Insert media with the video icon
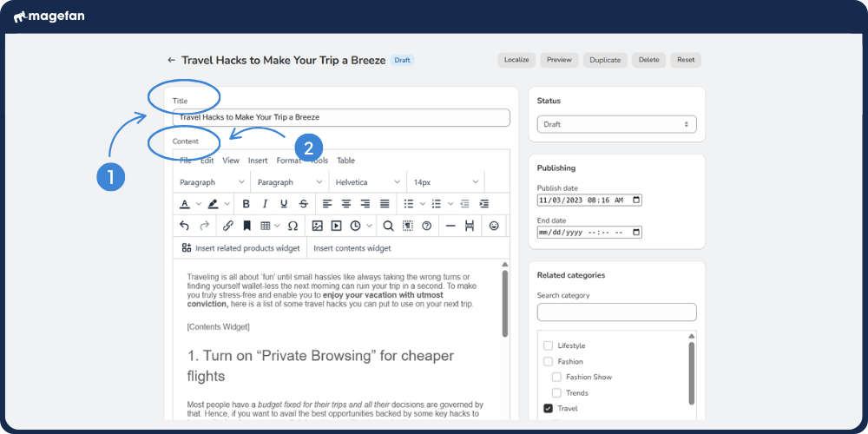The width and height of the screenshot is (868, 434). tap(336, 226)
